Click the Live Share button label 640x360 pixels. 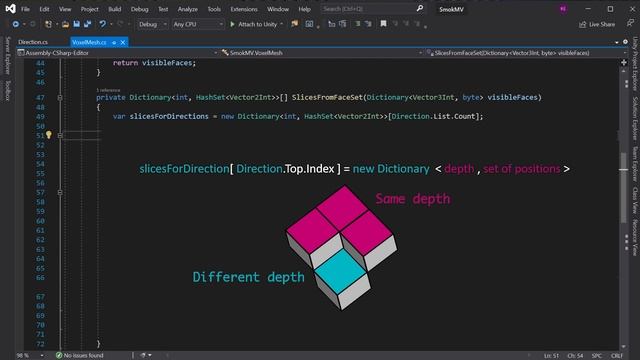[x=602, y=24]
